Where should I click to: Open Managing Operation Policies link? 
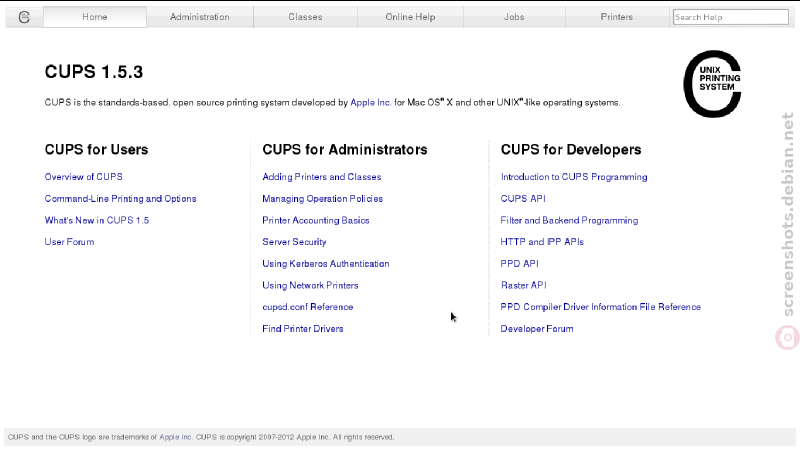click(322, 198)
